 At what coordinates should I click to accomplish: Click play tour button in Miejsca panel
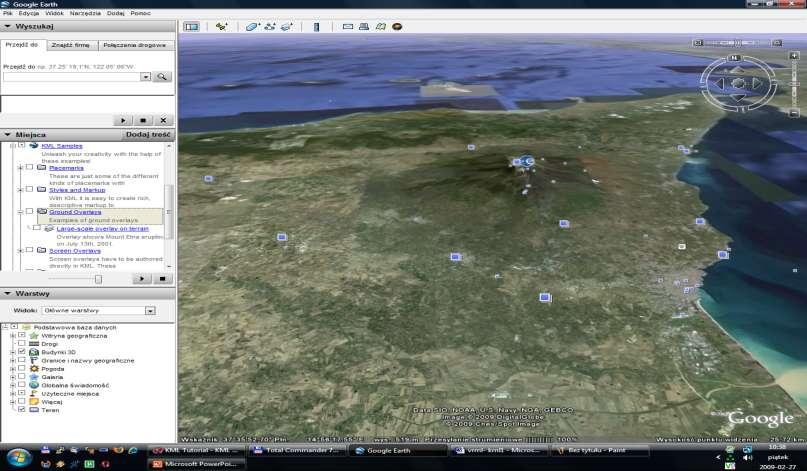pyautogui.click(x=142, y=278)
